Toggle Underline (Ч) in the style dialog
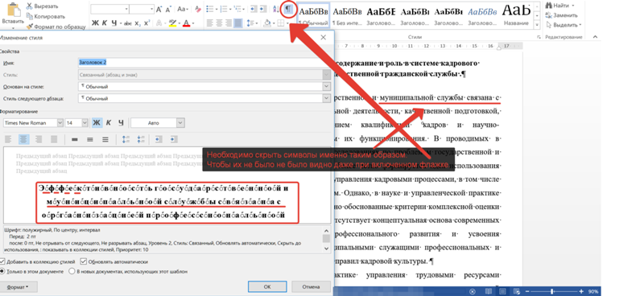 [x=121, y=123]
